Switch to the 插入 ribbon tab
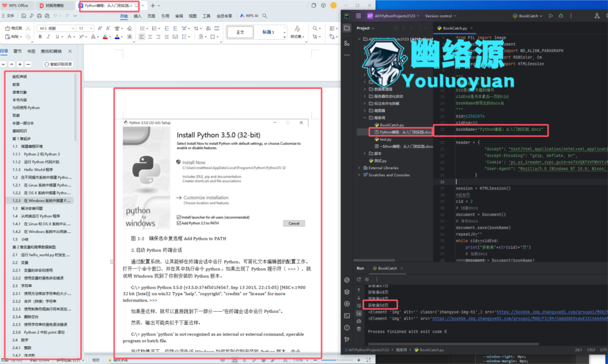 coord(137,16)
